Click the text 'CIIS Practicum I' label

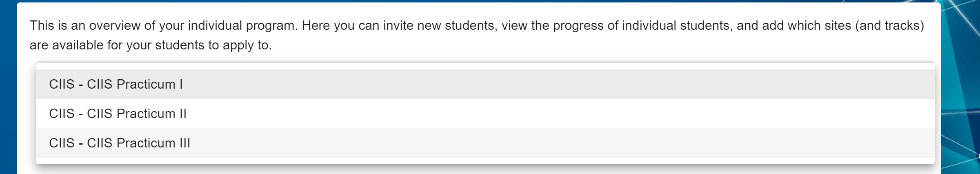(135, 84)
